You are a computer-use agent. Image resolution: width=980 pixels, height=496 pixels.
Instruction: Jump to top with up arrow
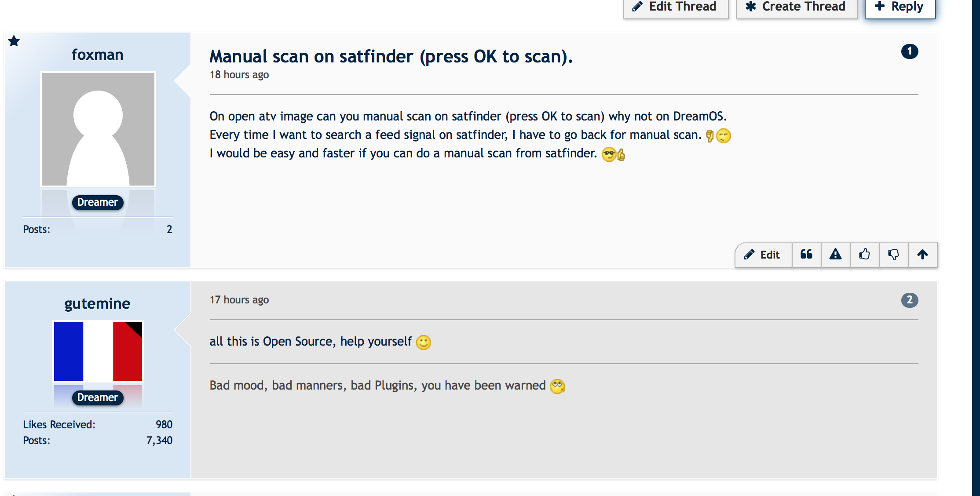point(922,255)
